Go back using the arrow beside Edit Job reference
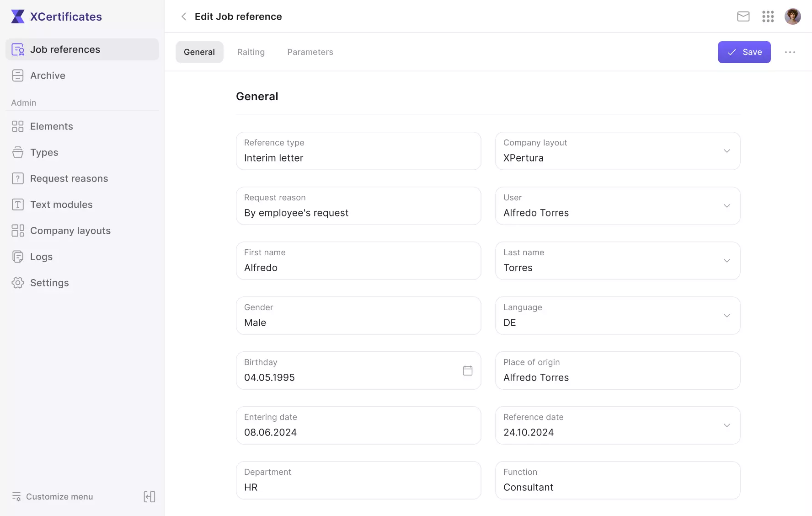Screen dimensions: 812x516 184,16
